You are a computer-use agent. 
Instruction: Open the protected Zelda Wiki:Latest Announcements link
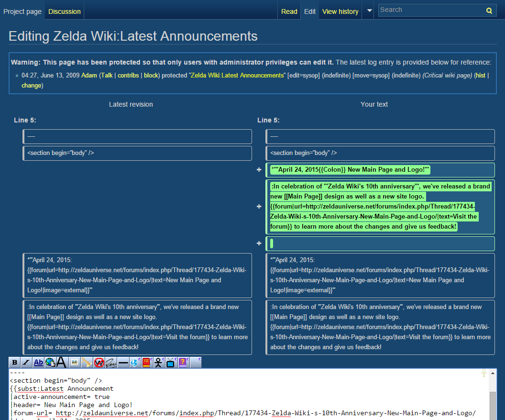click(x=237, y=76)
